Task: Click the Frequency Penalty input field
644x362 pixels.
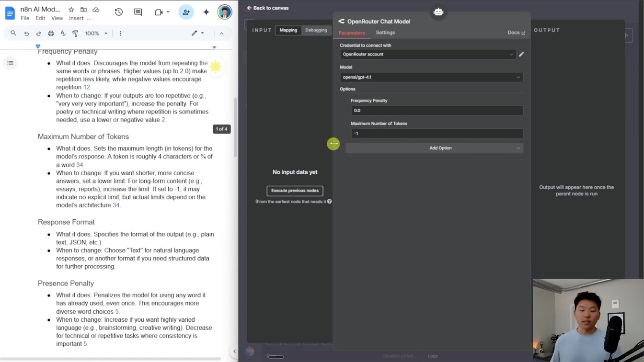Action: pyautogui.click(x=437, y=111)
